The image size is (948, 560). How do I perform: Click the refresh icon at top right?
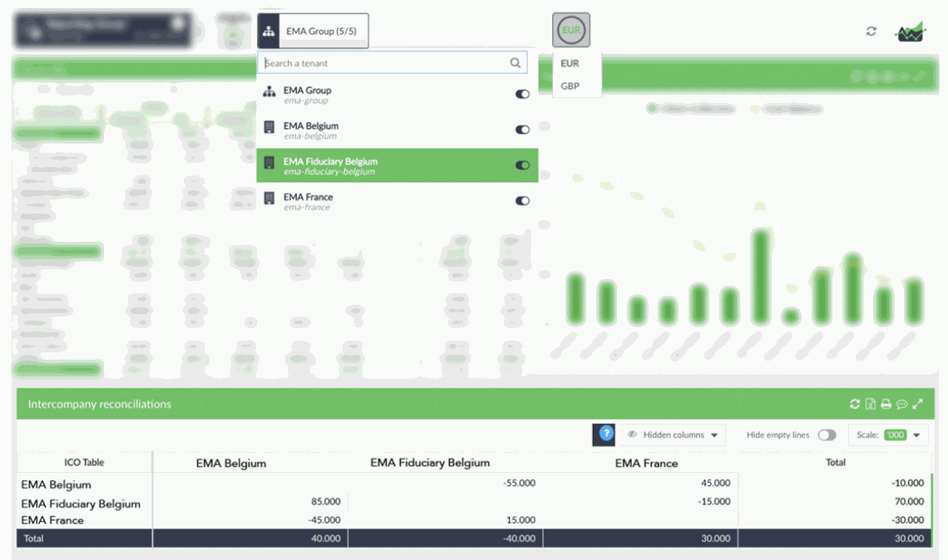[x=871, y=31]
